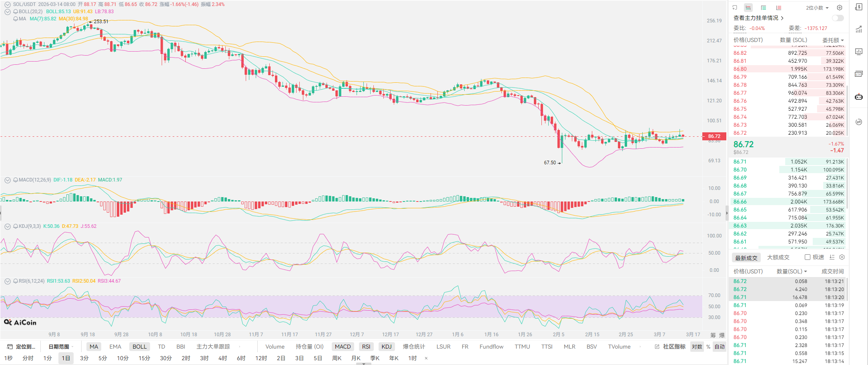Viewport: 868px width, 365px height.
Task: Open the 日期范围 date range dropdown
Action: click(x=59, y=347)
